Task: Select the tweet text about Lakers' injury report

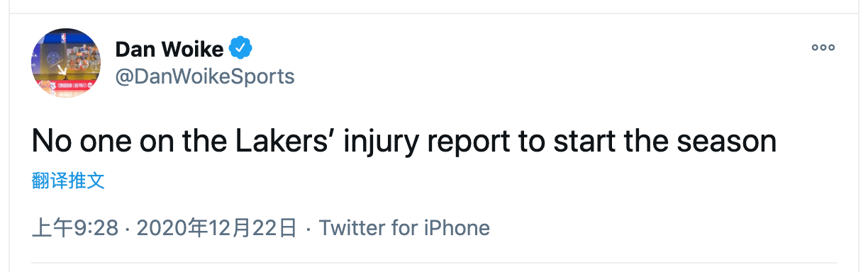Action: point(404,142)
